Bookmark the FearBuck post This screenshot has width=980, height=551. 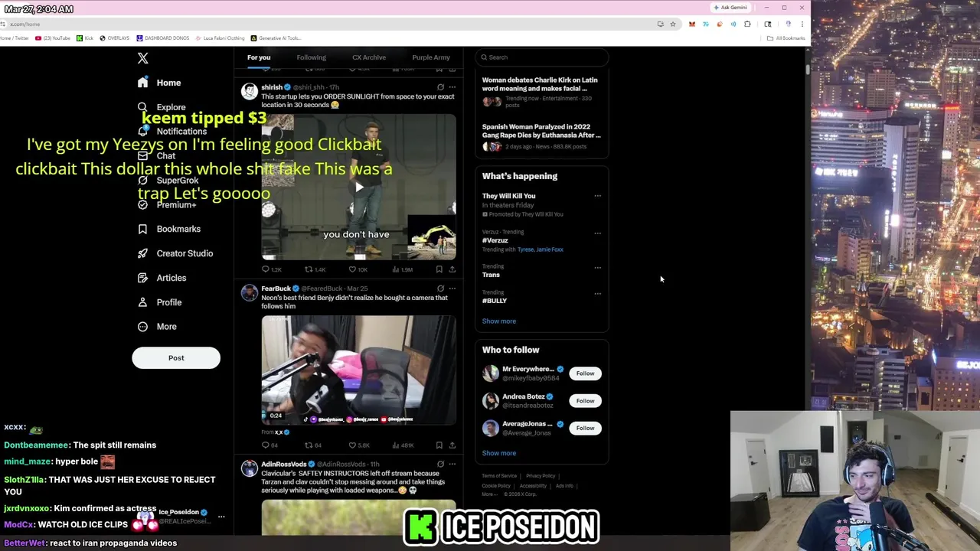point(439,445)
